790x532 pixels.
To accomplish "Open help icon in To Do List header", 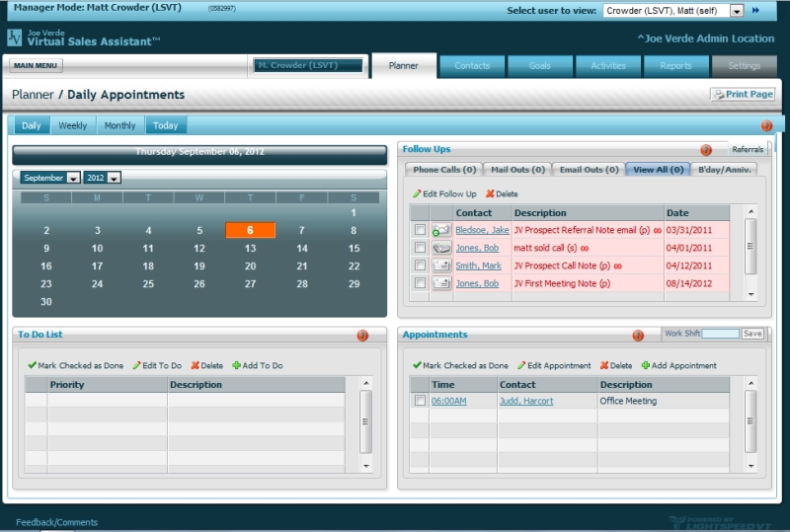I will tap(362, 336).
